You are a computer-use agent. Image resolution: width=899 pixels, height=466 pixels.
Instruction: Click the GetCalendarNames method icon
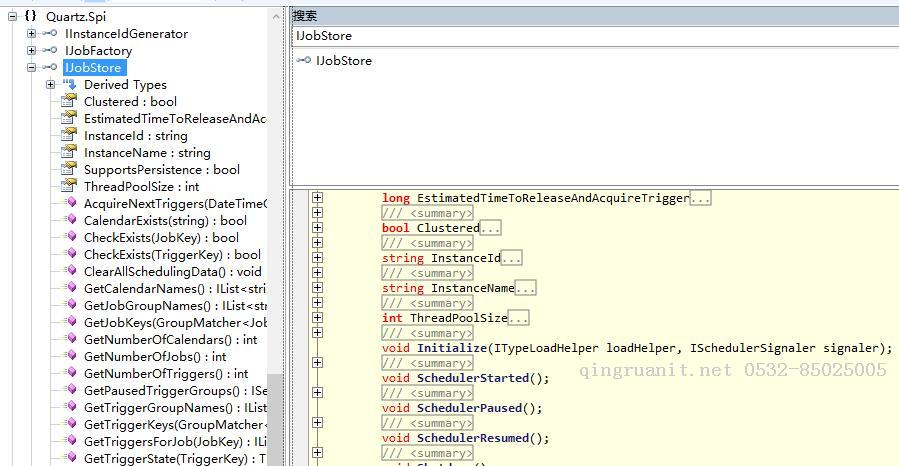pyautogui.click(x=72, y=288)
